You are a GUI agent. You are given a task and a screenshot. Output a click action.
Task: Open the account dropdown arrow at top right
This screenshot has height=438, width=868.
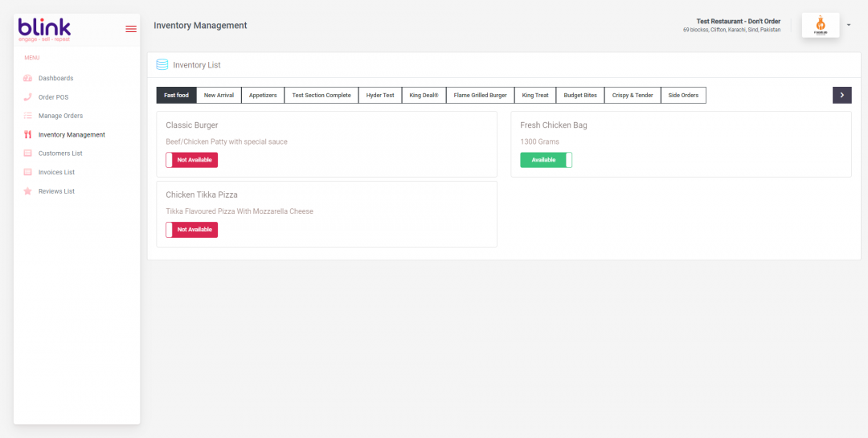[849, 25]
